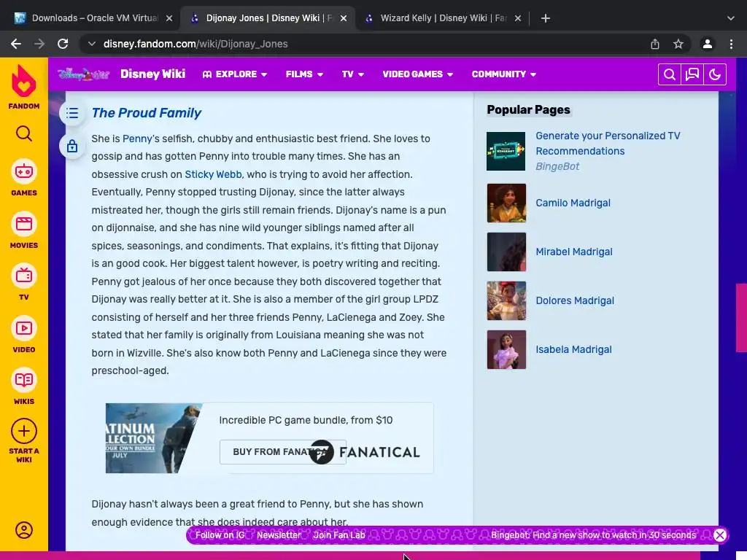This screenshot has width=747, height=560.
Task: Bookmark this page with star
Action: point(678,44)
